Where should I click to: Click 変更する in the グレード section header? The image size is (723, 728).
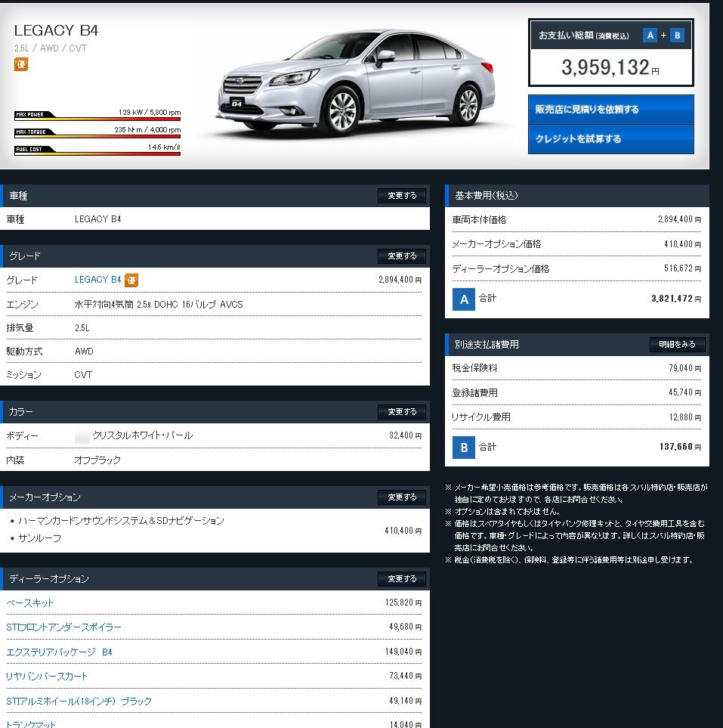402,256
